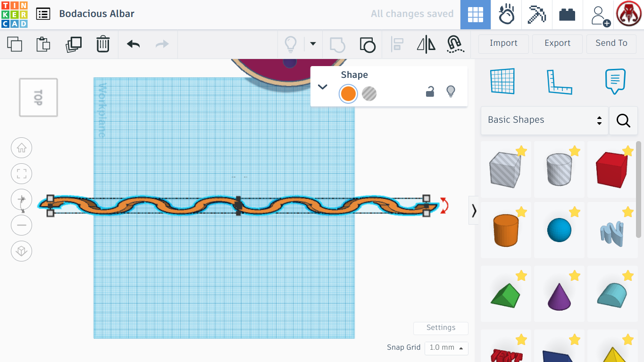The width and height of the screenshot is (644, 362).
Task: Click the Group shapes icon
Action: tap(337, 44)
